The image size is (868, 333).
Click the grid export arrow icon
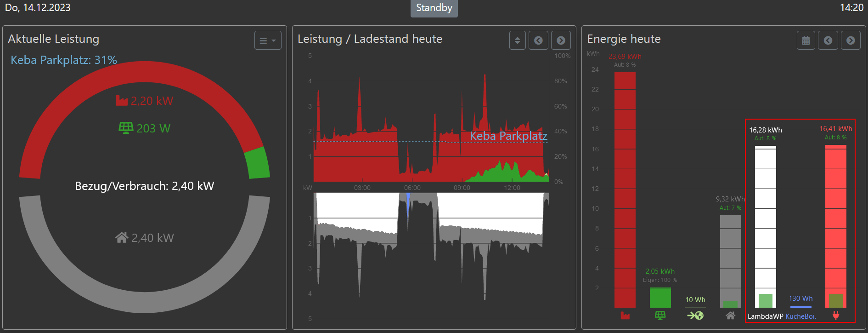tap(695, 316)
